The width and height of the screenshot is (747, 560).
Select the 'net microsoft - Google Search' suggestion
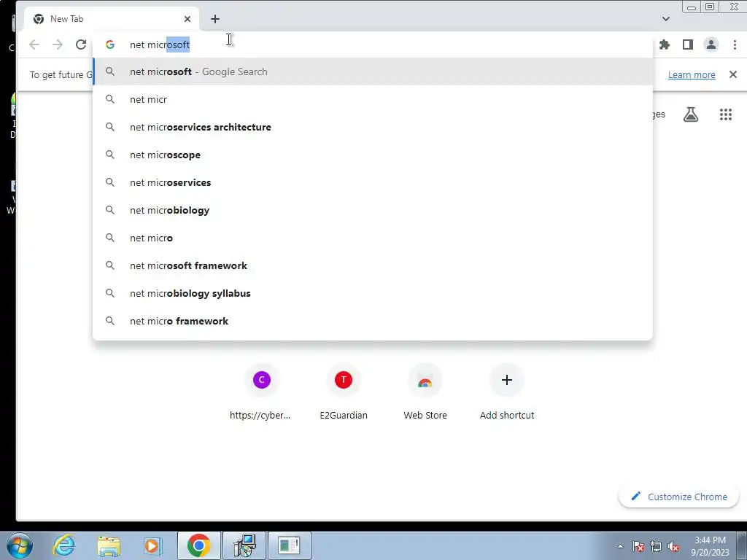(x=373, y=72)
